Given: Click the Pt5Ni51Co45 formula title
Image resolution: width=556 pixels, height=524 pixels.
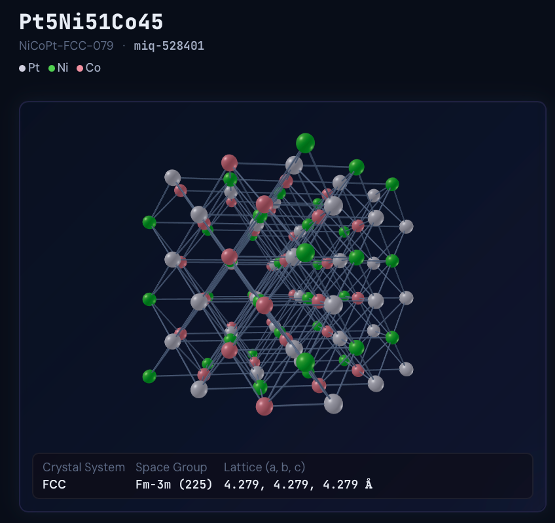Looking at the screenshot, I should tap(91, 22).
